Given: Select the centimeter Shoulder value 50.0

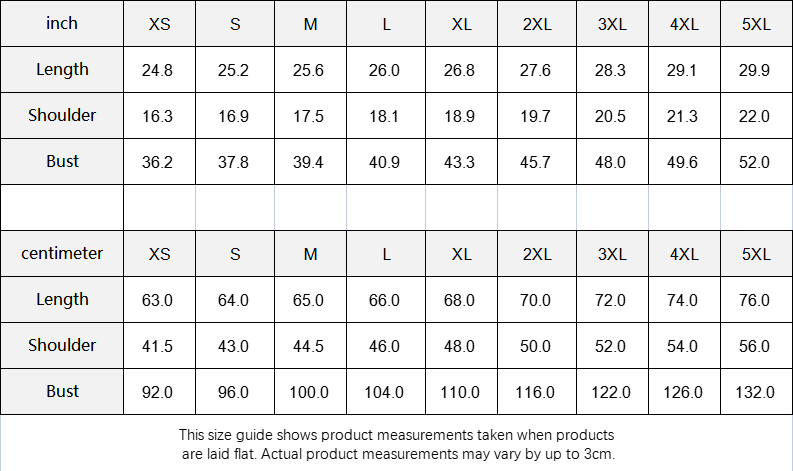Looking at the screenshot, I should coord(535,346).
